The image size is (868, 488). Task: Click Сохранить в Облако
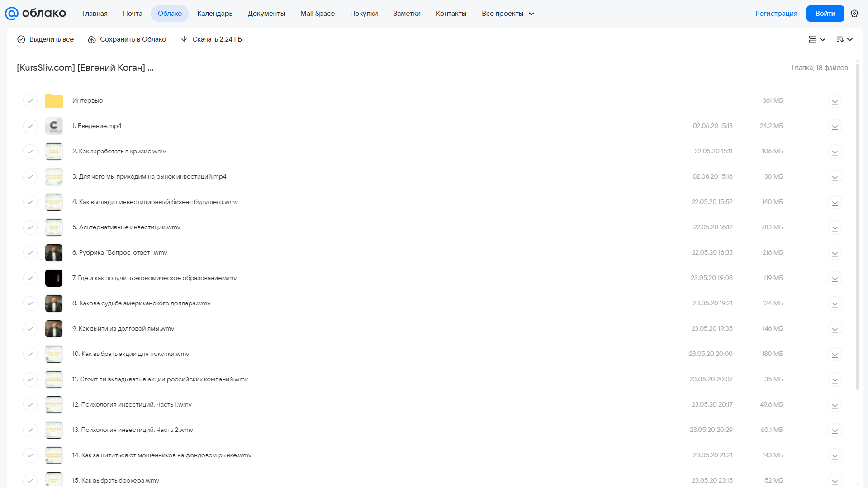coord(127,39)
